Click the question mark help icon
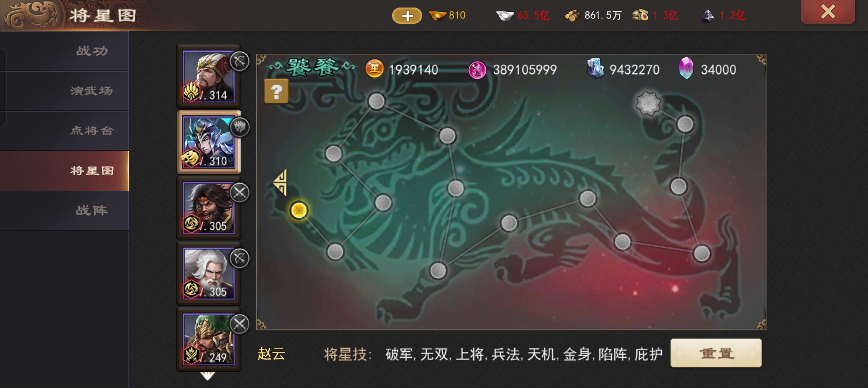The image size is (868, 388). click(276, 92)
